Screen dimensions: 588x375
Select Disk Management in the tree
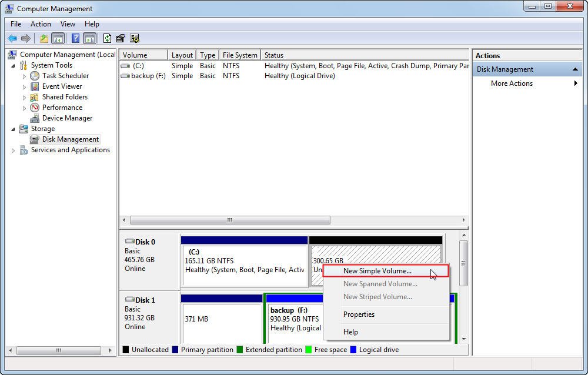[71, 139]
